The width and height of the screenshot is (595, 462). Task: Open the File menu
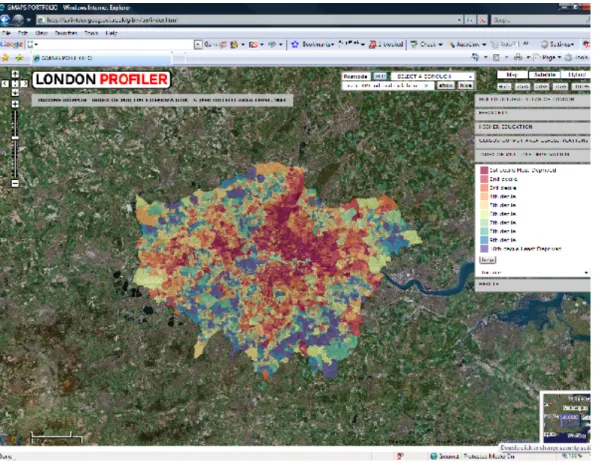(6, 33)
